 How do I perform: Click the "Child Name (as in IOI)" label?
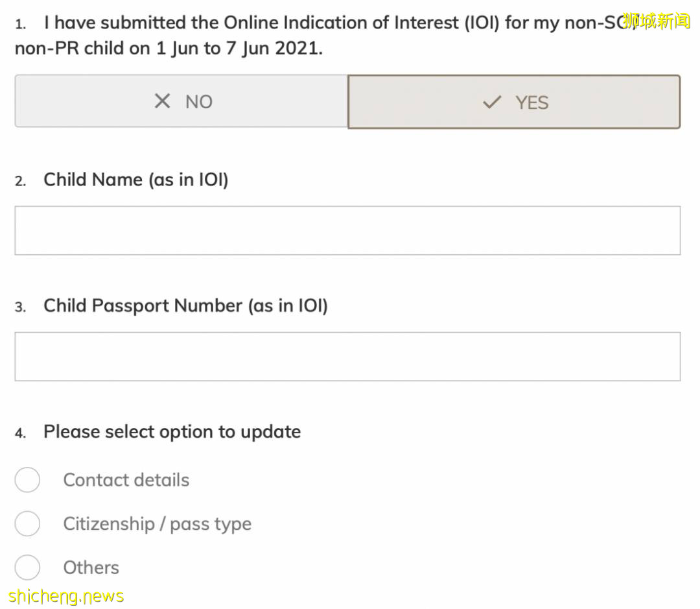point(136,180)
